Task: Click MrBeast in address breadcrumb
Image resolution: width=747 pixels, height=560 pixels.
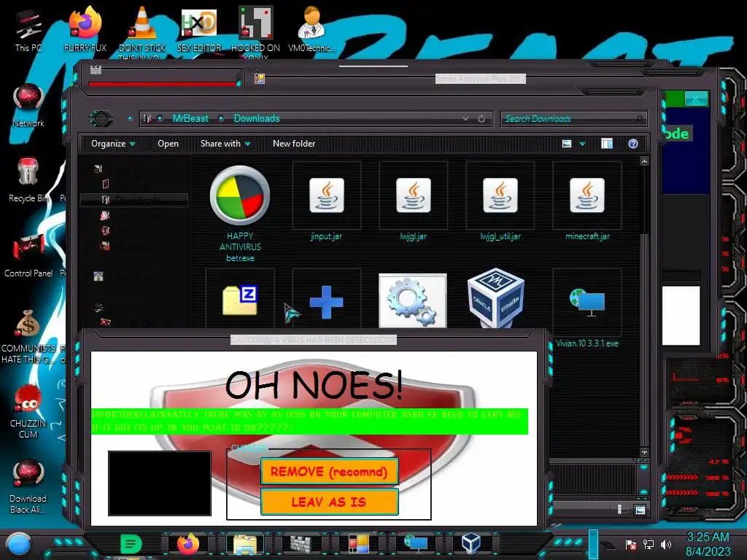Action: (190, 119)
